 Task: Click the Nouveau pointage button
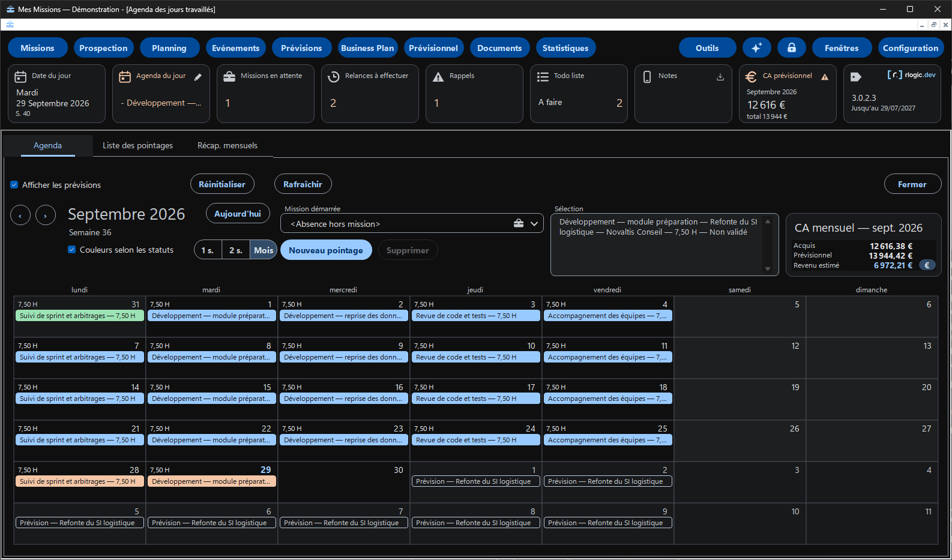[326, 250]
